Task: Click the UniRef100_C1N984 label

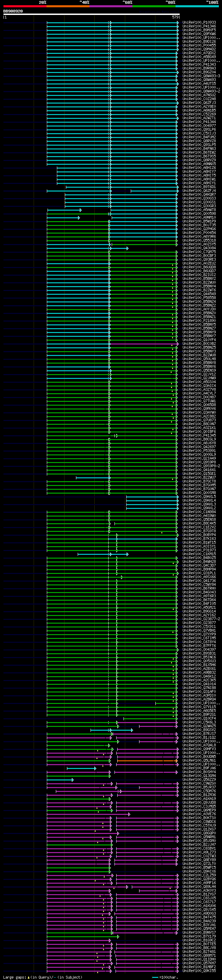Action: (x=199, y=512)
